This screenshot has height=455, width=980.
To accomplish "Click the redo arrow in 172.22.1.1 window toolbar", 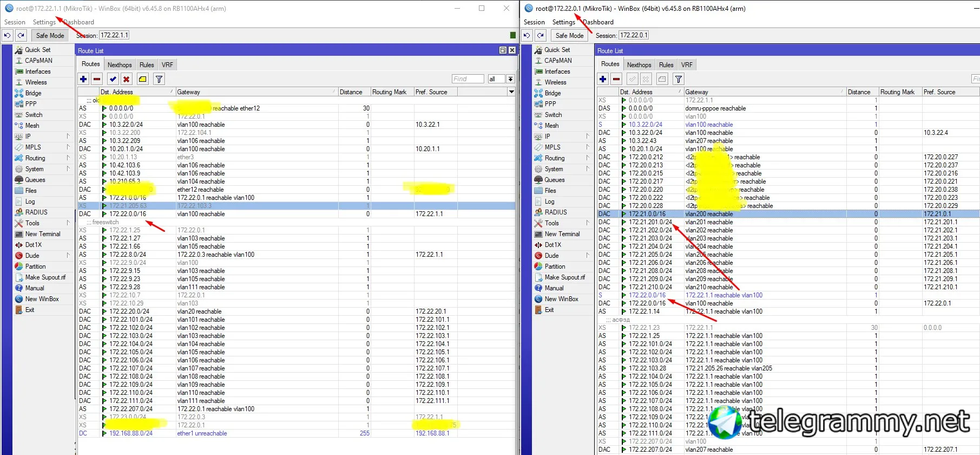I will [x=21, y=35].
